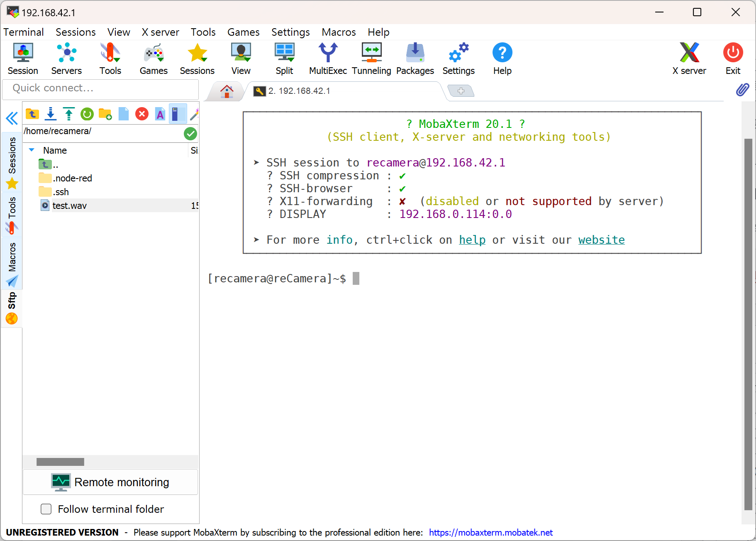Open the Packages toolbar icon
This screenshot has width=756, height=541.
(415, 59)
